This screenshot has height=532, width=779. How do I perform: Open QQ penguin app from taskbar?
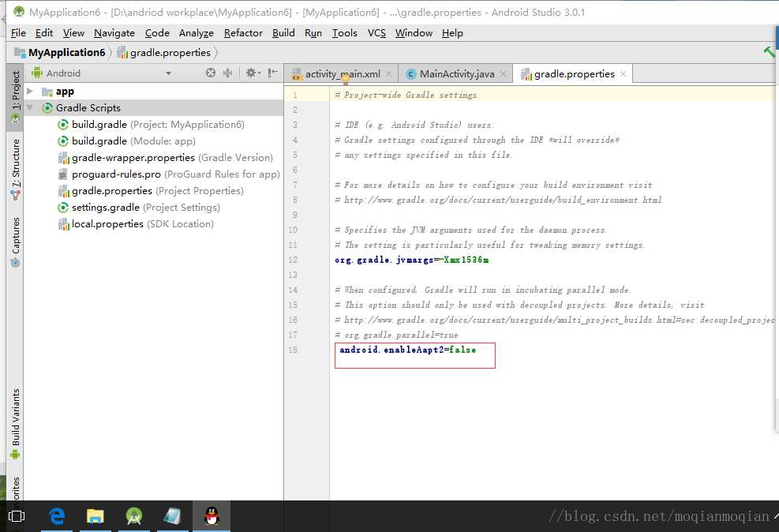[x=212, y=516]
